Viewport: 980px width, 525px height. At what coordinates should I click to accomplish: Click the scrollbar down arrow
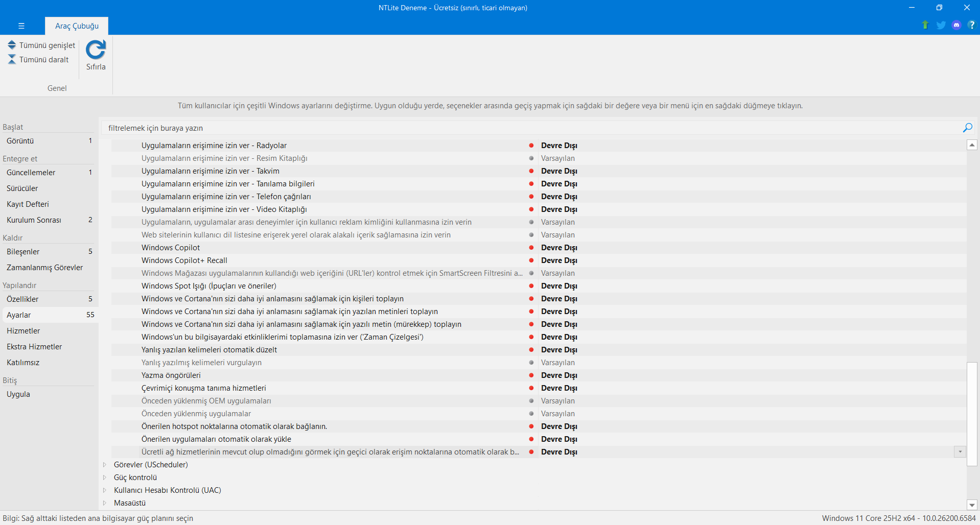point(972,505)
